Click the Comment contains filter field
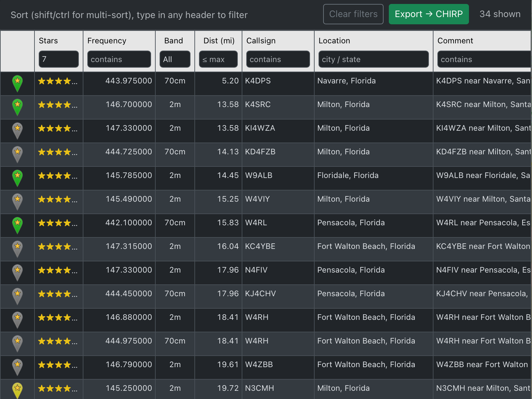532x399 pixels. click(483, 59)
